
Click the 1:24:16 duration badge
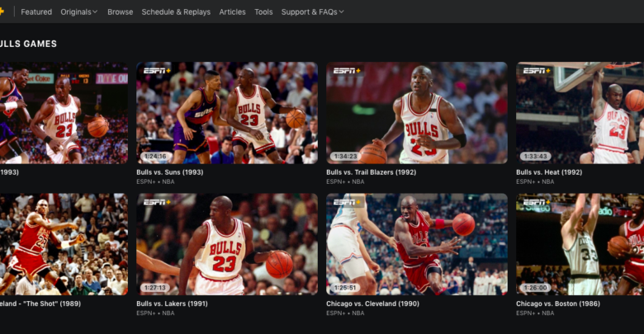coord(156,157)
